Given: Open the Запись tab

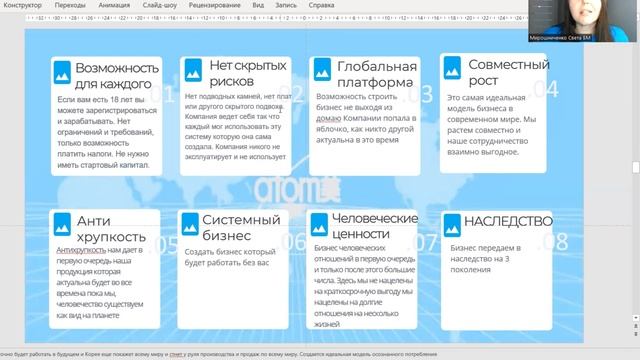Looking at the screenshot, I should [x=286, y=5].
